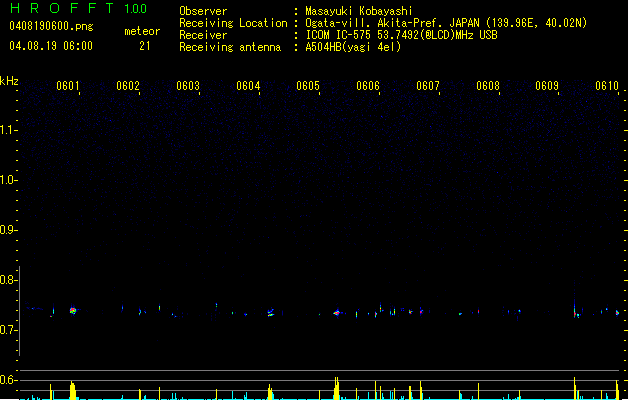The height and width of the screenshot is (400, 629).
Task: Click the 0603 time marker
Action: (x=188, y=86)
